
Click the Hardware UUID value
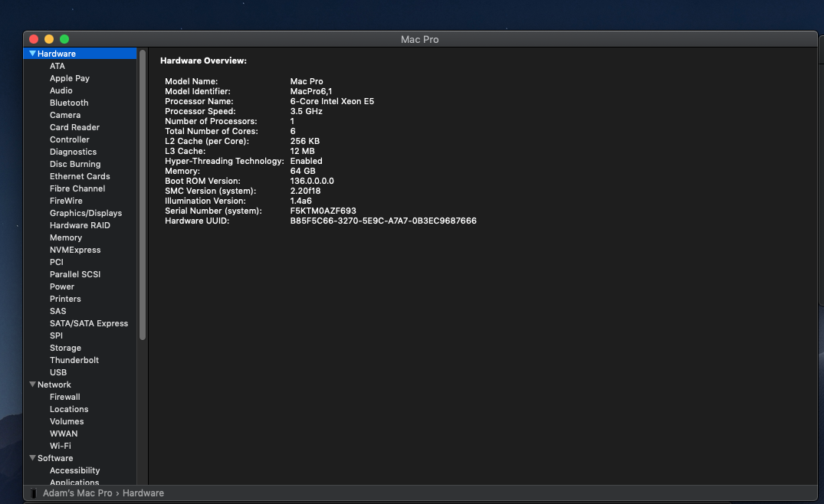383,221
